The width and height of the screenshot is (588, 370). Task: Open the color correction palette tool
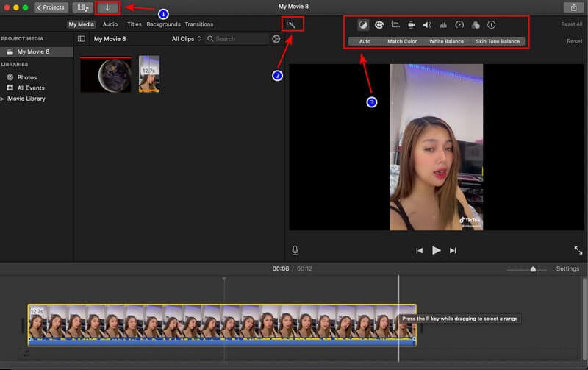pos(379,24)
